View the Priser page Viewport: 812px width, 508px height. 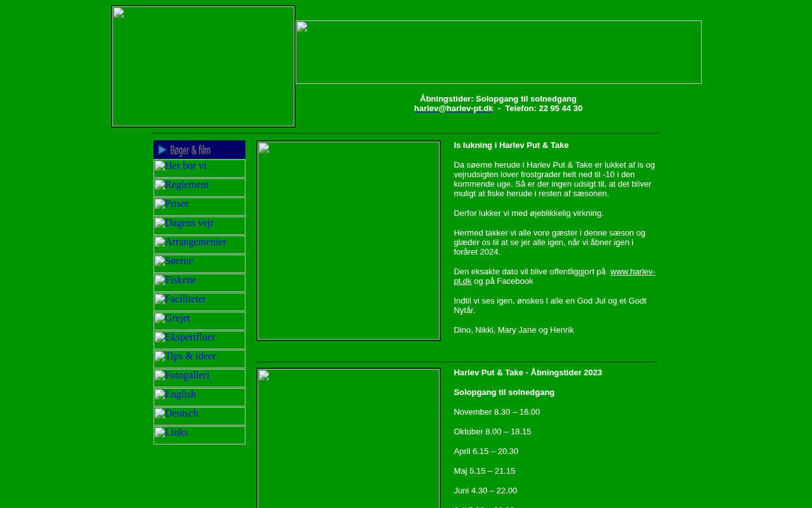[x=199, y=207]
